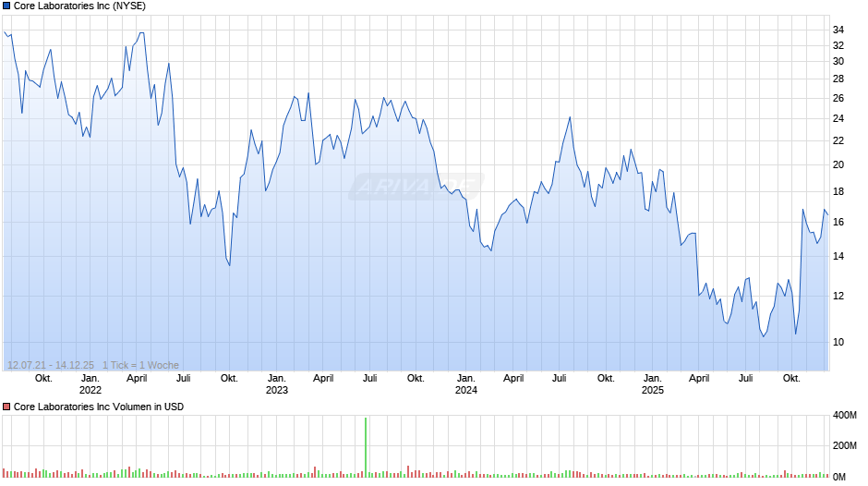Click the 'Juli' label between Jan. 2024 and Jan. 2025

559,378
